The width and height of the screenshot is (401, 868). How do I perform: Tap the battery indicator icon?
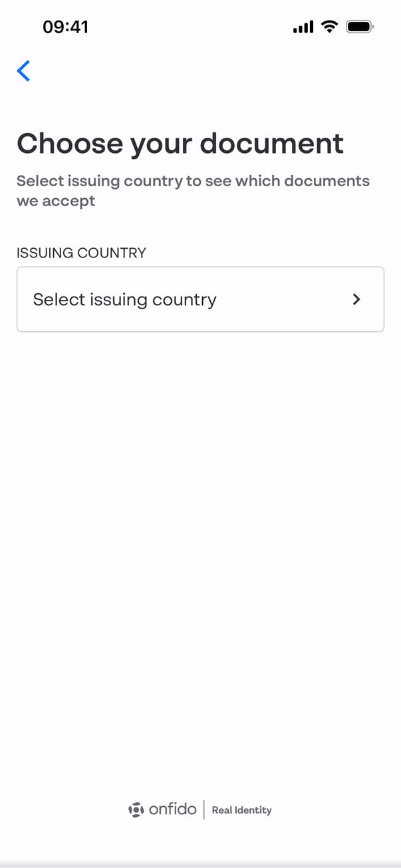point(360,27)
